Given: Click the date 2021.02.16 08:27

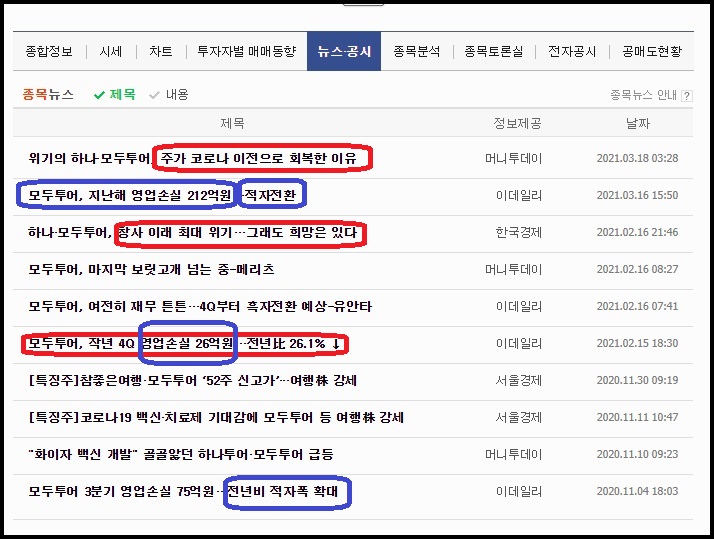Looking at the screenshot, I should point(638,270).
